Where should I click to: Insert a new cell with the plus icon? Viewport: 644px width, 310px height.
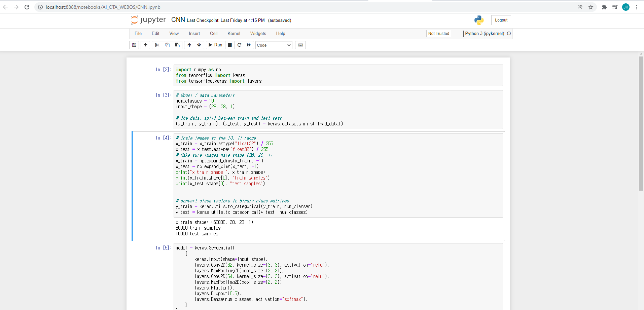click(x=145, y=45)
